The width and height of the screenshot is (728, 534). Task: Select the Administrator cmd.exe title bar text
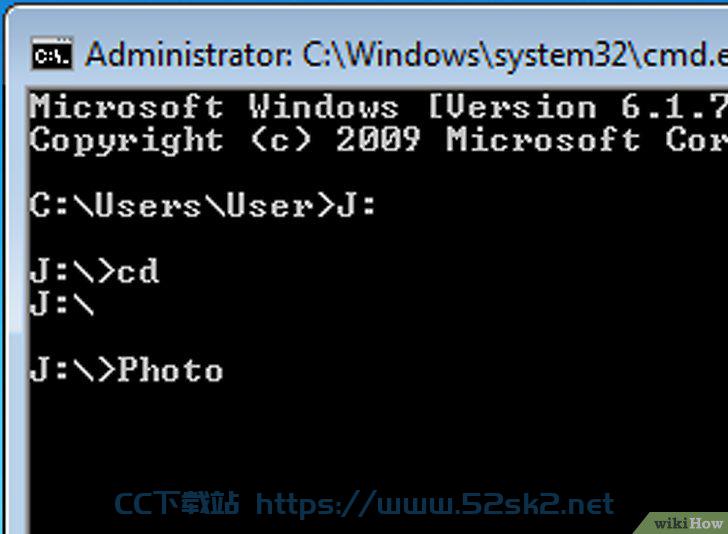tap(406, 55)
